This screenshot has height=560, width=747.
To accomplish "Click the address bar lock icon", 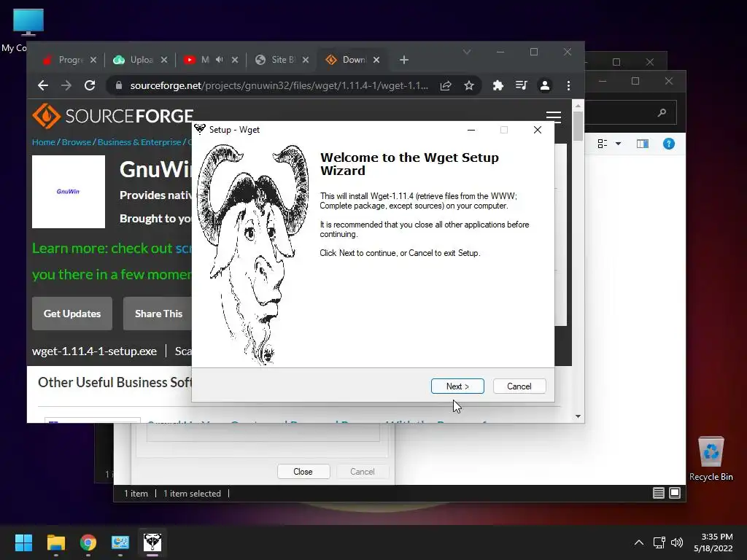I will (x=119, y=85).
